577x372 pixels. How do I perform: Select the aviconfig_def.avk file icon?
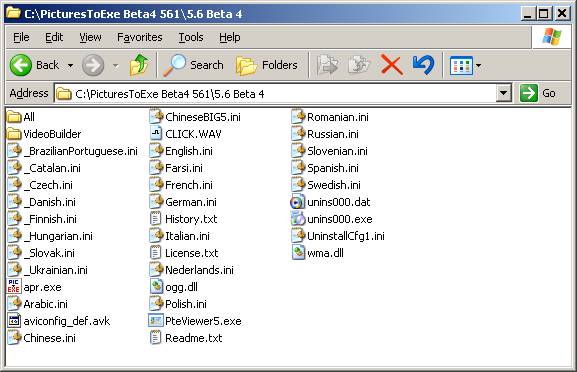click(14, 320)
